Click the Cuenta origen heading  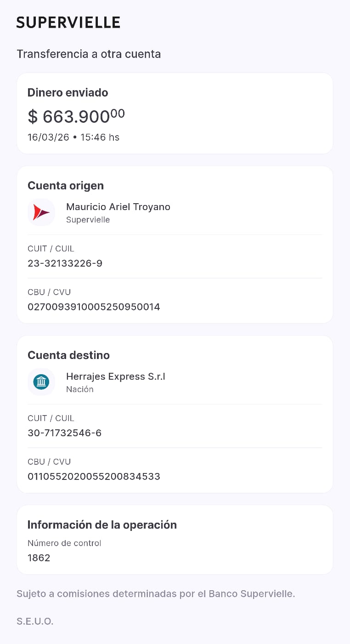pyautogui.click(x=66, y=186)
